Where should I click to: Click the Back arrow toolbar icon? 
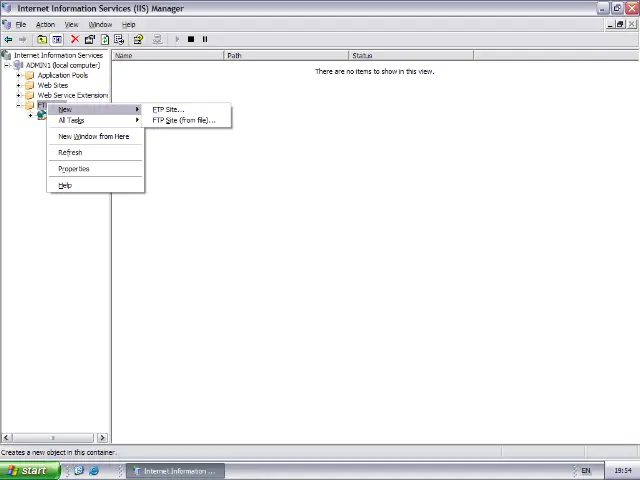[x=8, y=39]
